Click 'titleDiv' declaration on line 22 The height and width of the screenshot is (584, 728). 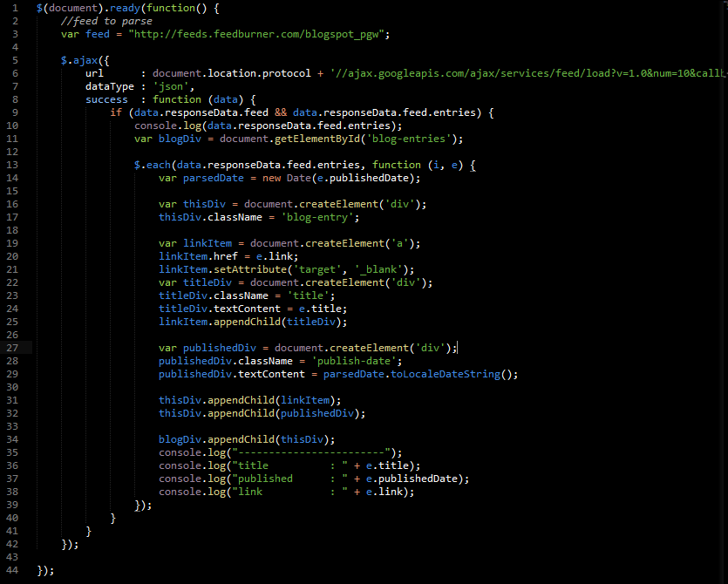(x=208, y=282)
